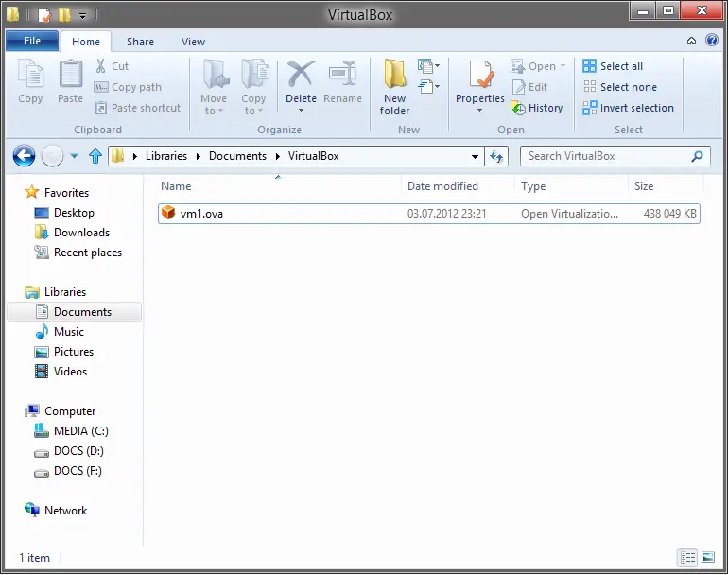
Task: Click Invert selection
Action: pos(628,108)
